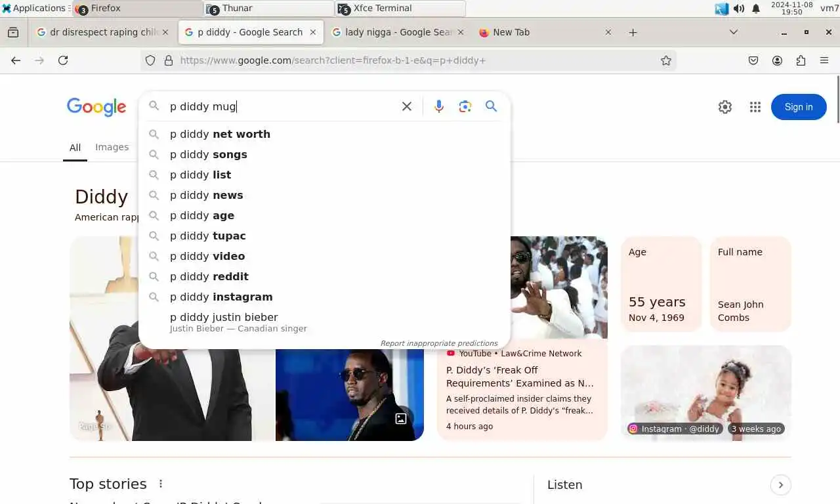Choose suggestion 'p diddy list'

click(324, 175)
